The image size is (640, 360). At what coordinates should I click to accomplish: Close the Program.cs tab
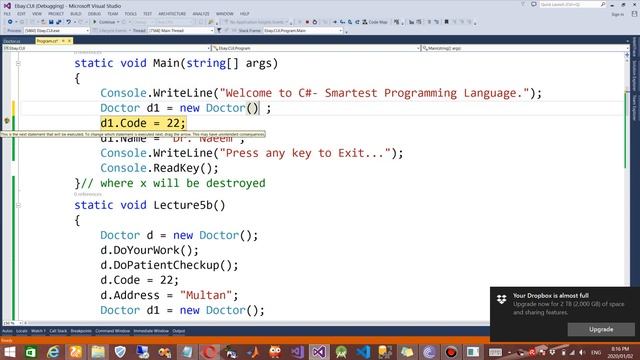[x=69, y=41]
